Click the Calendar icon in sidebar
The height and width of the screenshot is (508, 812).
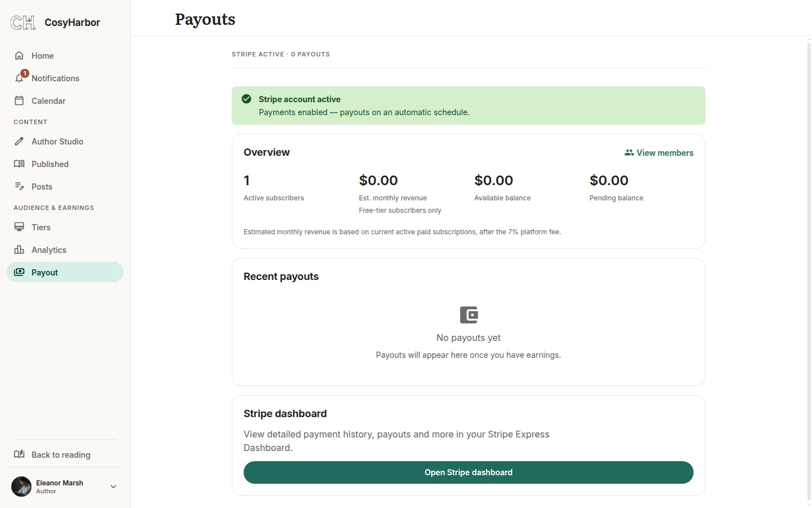19,100
